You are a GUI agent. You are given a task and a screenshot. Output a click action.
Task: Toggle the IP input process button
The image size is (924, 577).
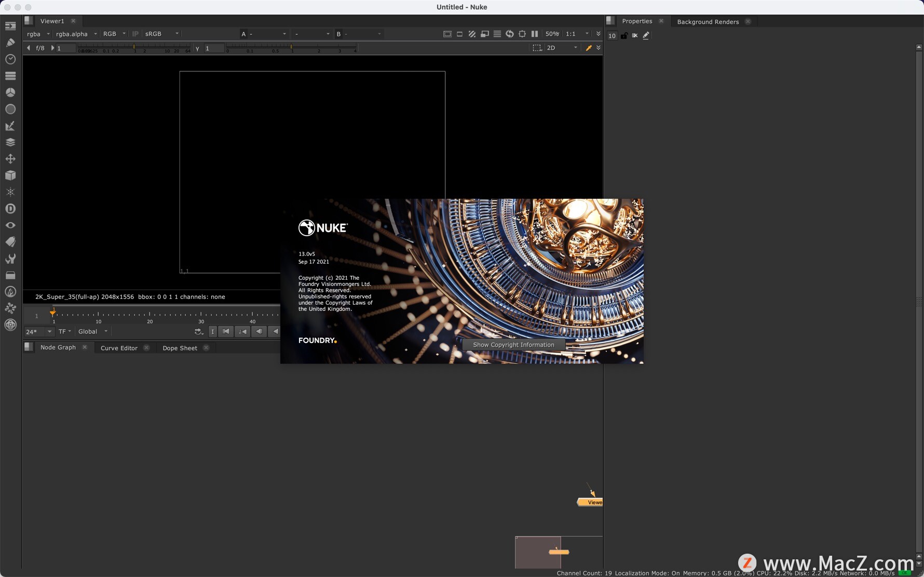(x=135, y=34)
